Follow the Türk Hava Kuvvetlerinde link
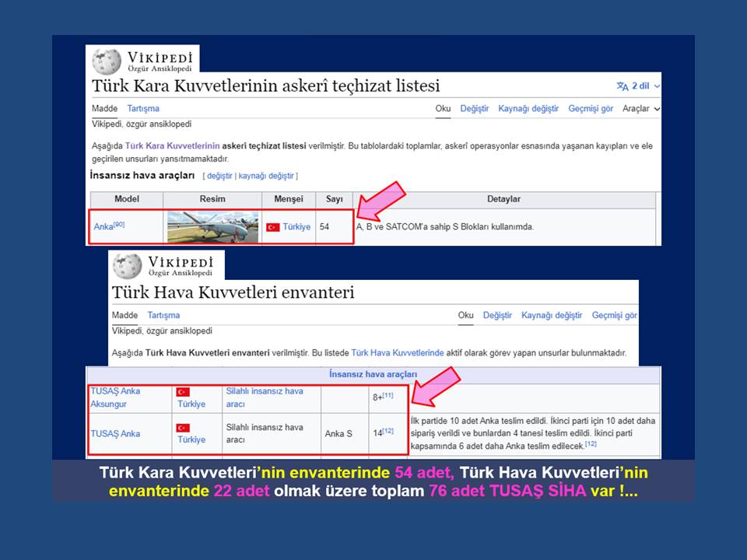Image resolution: width=747 pixels, height=560 pixels. pos(398,353)
